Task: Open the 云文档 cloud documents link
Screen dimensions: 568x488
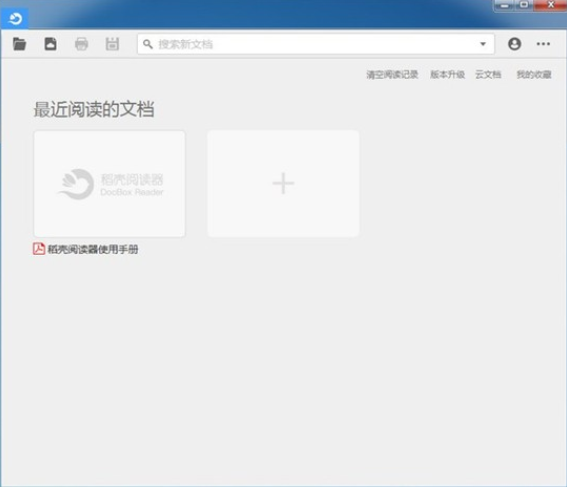Action: coord(488,75)
